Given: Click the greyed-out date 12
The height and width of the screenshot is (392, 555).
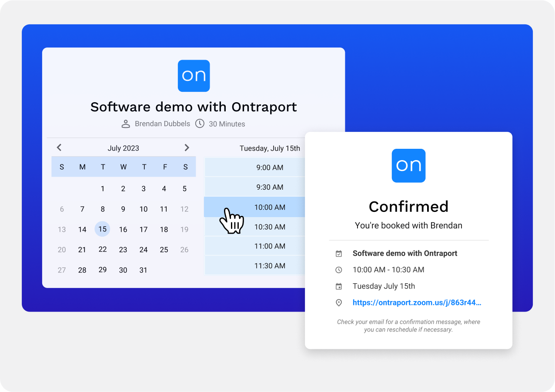Looking at the screenshot, I should 184,209.
